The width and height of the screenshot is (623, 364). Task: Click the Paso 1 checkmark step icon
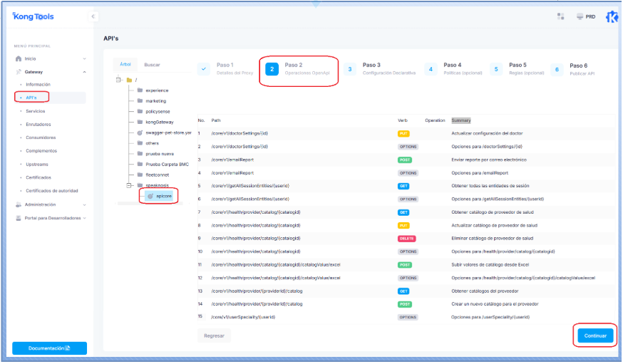point(205,69)
